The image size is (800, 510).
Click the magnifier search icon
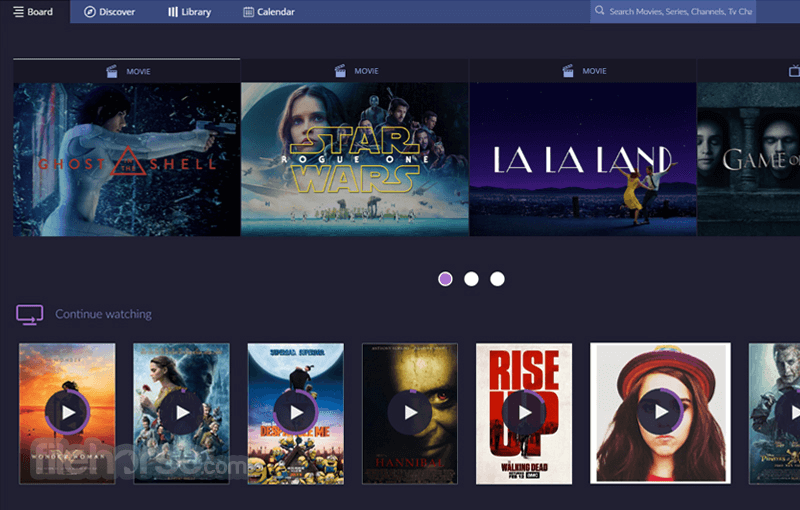click(599, 11)
